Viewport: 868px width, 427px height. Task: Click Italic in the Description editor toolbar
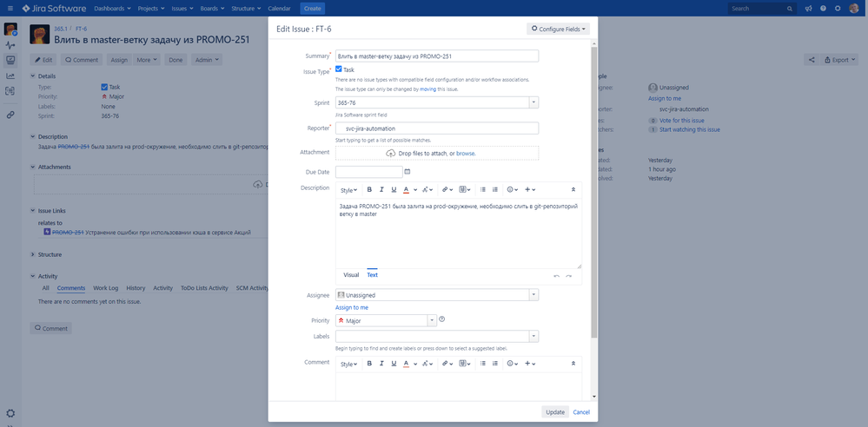[381, 190]
